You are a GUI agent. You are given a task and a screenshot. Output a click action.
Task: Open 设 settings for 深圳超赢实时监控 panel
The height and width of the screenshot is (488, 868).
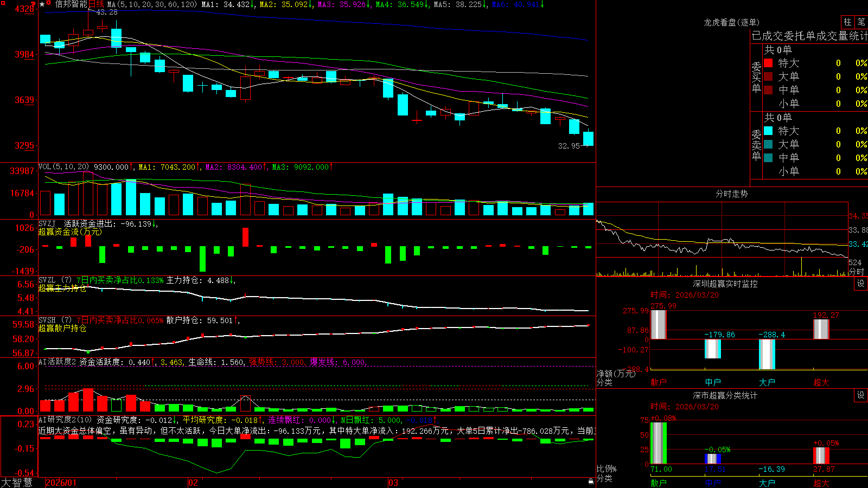pos(861,284)
